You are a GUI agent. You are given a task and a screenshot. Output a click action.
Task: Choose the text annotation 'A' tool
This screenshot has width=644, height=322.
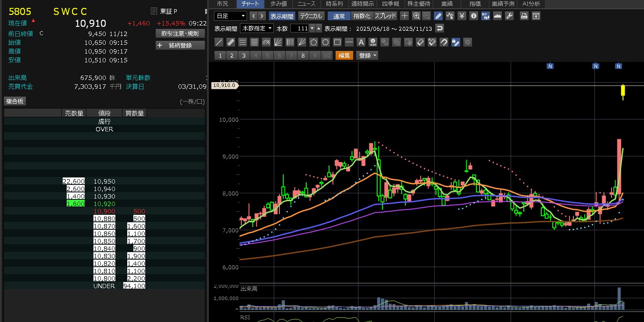(x=361, y=42)
